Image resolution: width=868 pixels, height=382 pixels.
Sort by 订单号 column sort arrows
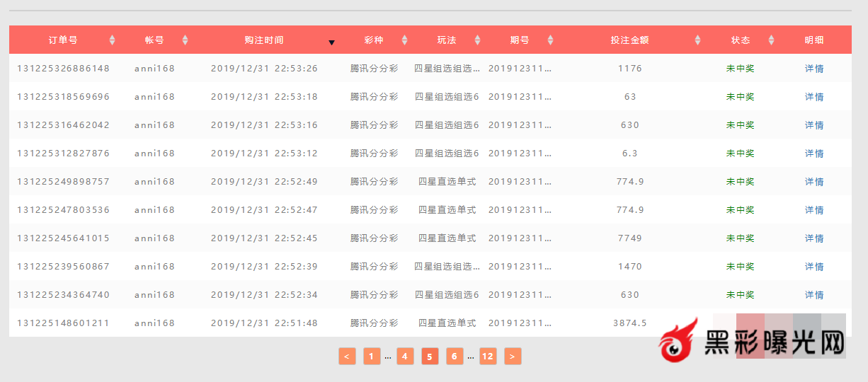pyautogui.click(x=112, y=40)
